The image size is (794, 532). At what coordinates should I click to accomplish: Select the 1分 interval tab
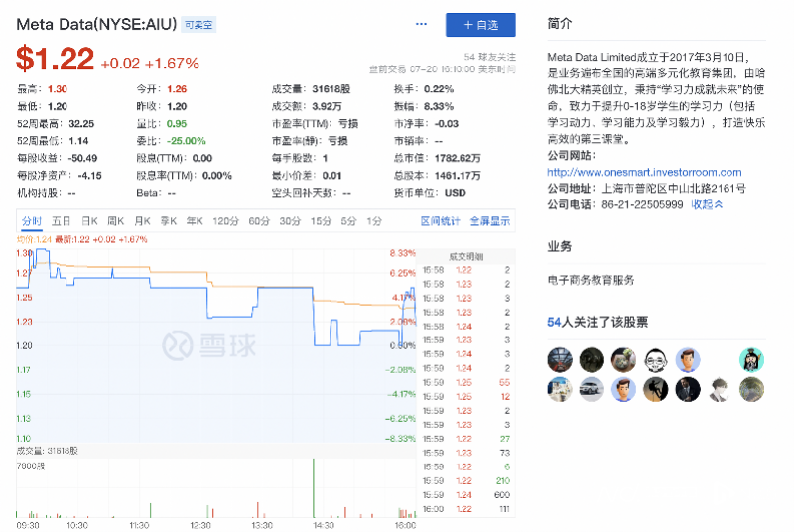coord(375,221)
